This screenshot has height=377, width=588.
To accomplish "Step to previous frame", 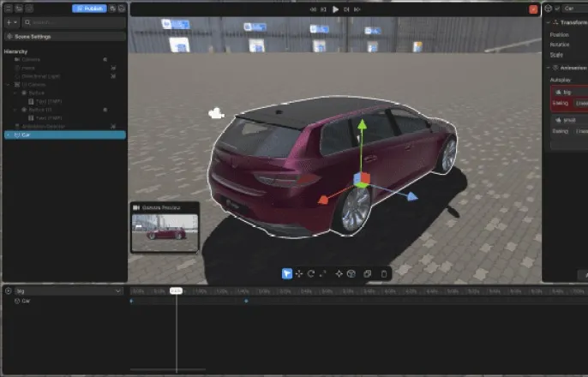I will [x=324, y=9].
